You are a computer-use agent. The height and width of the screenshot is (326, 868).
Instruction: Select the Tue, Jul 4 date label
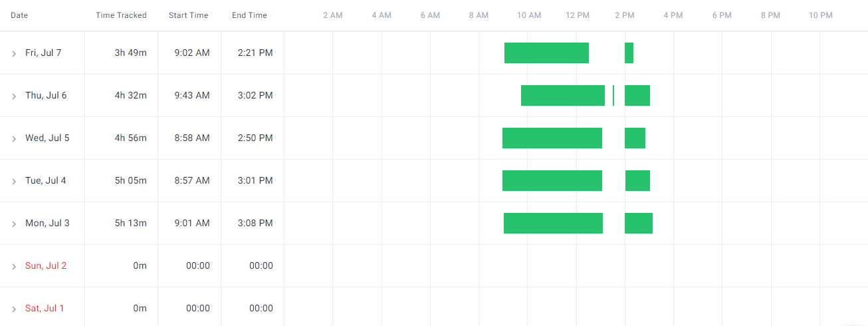[x=46, y=180]
